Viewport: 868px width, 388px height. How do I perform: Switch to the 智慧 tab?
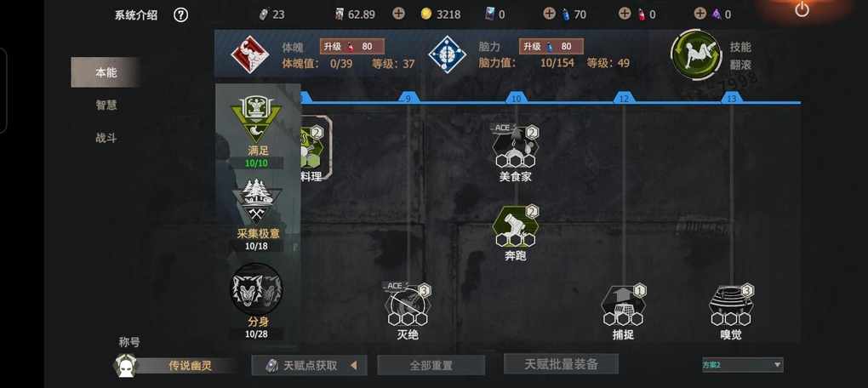pos(106,105)
